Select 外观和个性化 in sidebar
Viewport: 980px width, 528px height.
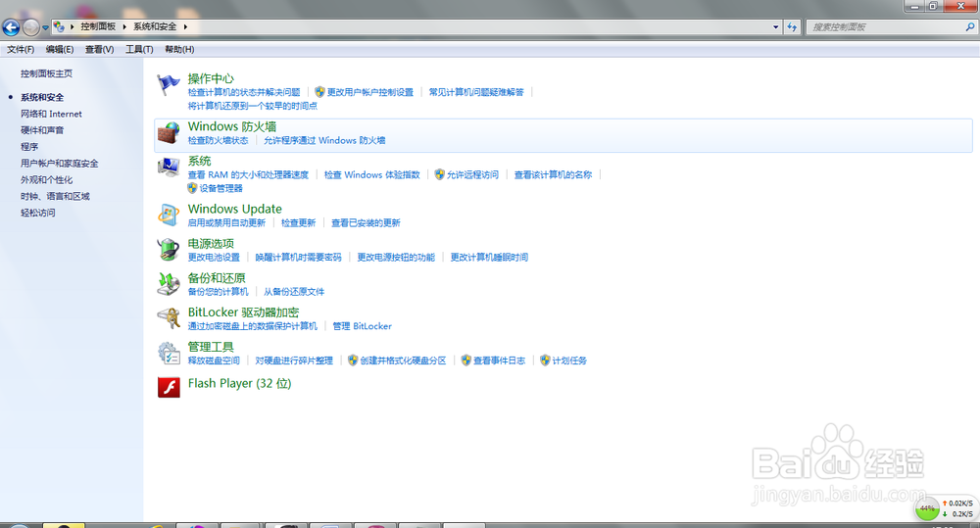[x=46, y=180]
